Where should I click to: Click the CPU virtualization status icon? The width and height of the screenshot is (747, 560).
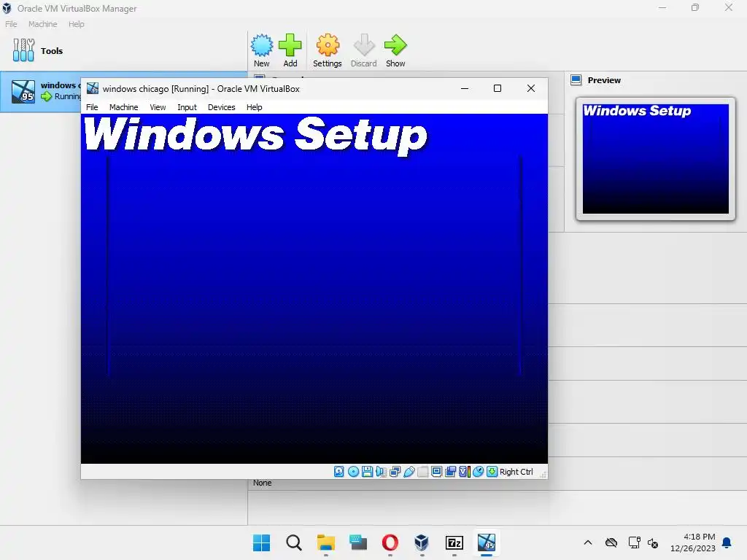465,472
